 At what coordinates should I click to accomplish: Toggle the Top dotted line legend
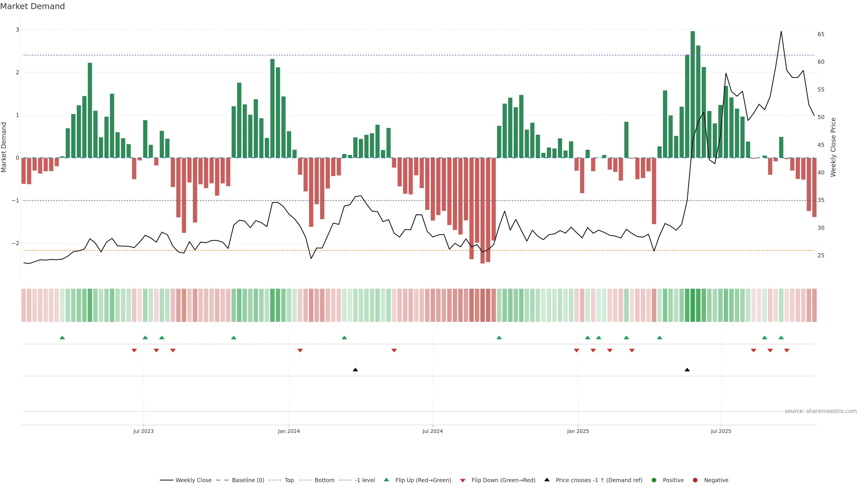click(x=289, y=480)
